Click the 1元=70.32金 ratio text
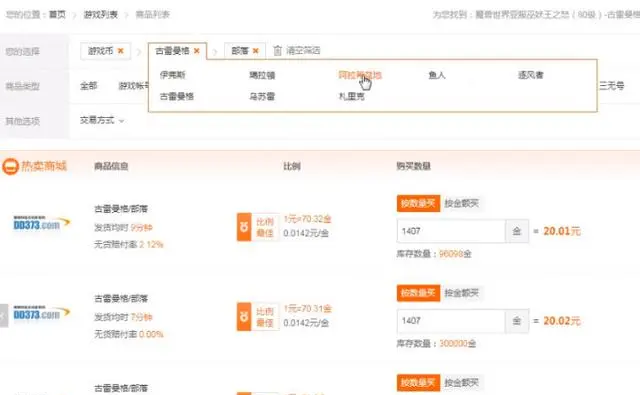640x395 pixels. click(x=307, y=219)
